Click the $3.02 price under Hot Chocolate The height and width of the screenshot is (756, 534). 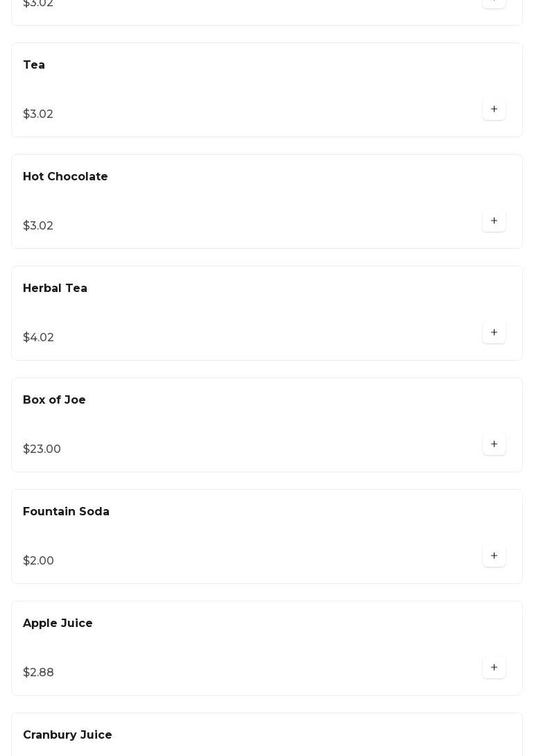[x=38, y=225]
